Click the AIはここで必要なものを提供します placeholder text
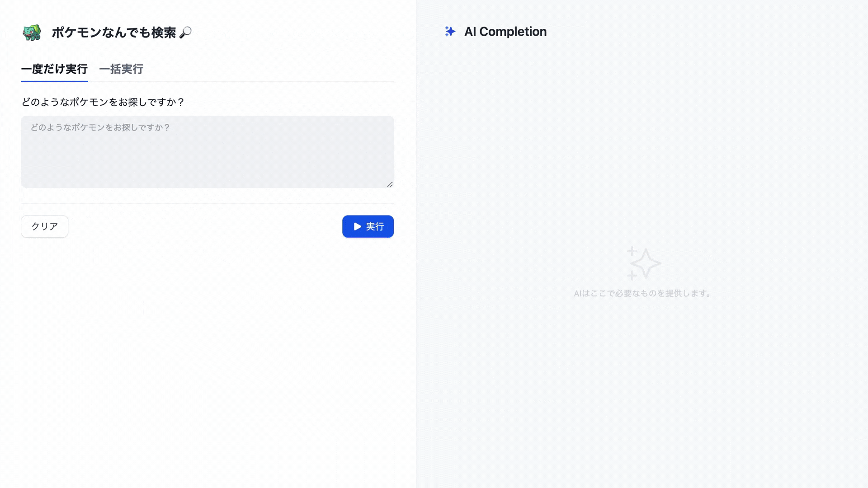The image size is (868, 488). pyautogui.click(x=642, y=294)
